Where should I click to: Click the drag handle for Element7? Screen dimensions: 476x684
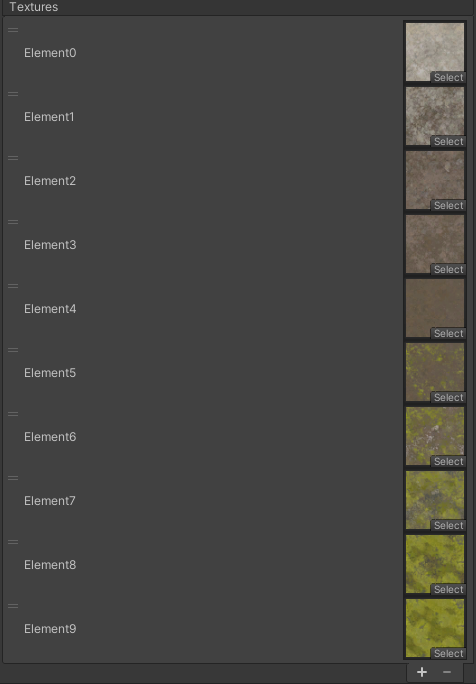13,478
